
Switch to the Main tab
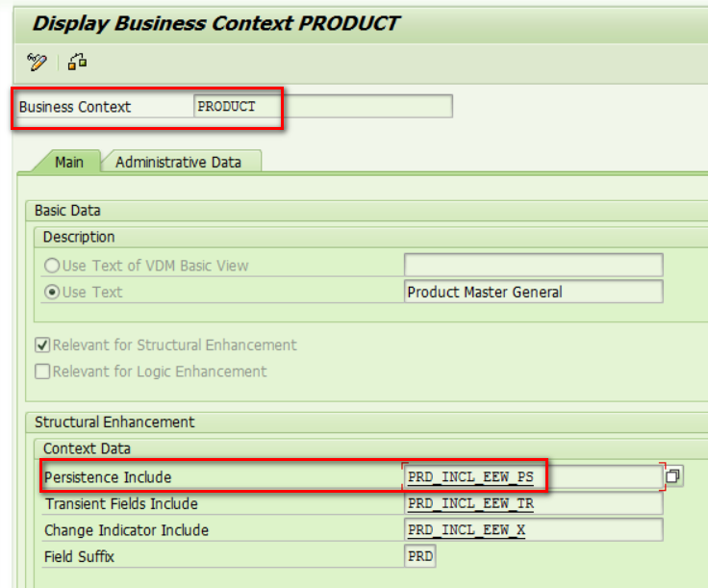[x=69, y=162]
